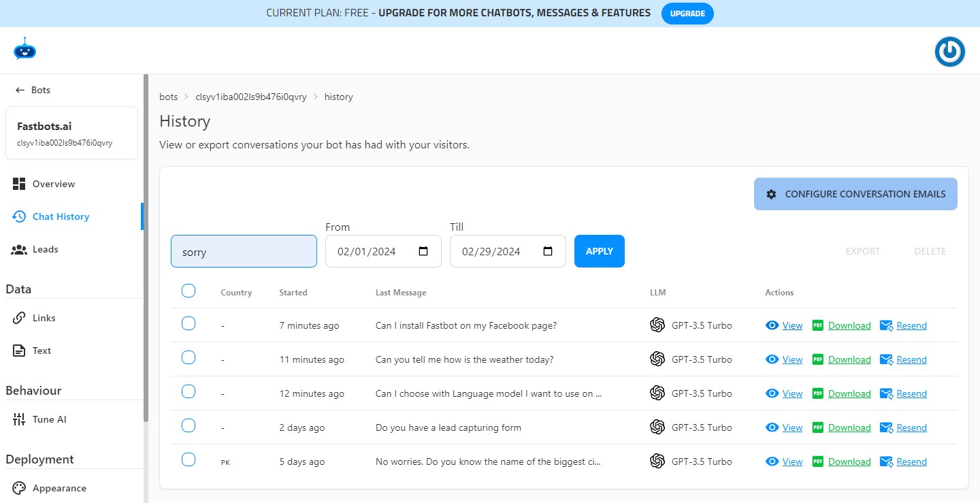Click the Upgrade button in the top banner
The width and height of the screenshot is (980, 503).
point(687,14)
